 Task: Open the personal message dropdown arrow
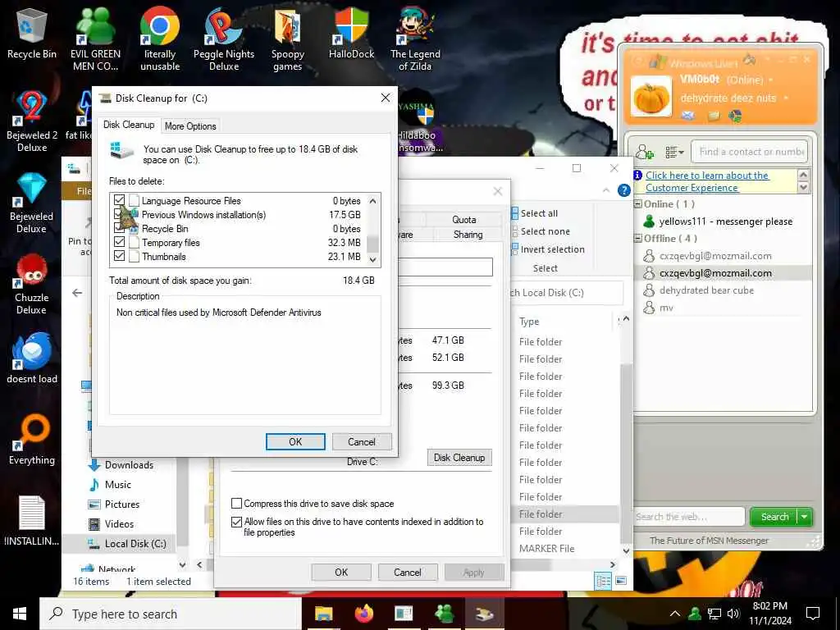[x=786, y=98]
